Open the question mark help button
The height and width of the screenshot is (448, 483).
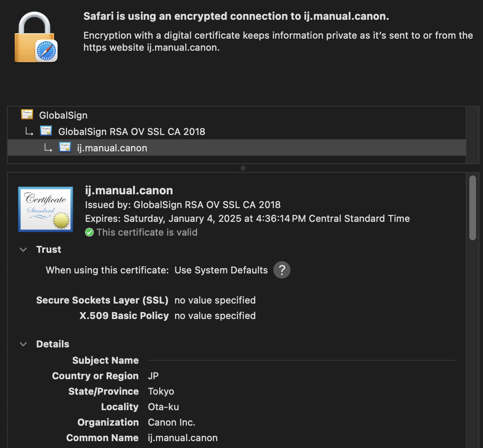282,270
